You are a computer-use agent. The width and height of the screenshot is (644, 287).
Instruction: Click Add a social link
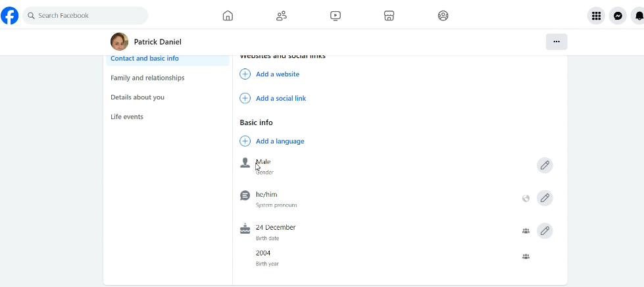coord(280,98)
